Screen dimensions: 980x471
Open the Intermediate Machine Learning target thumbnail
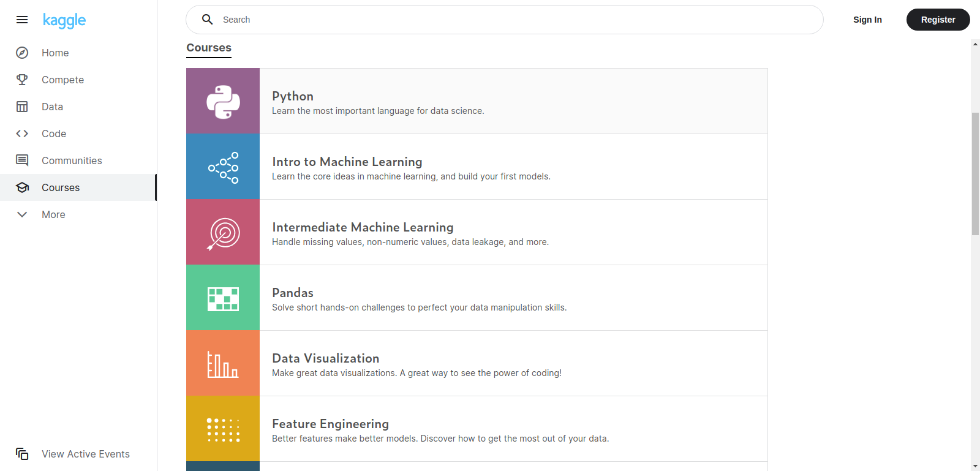pos(223,232)
